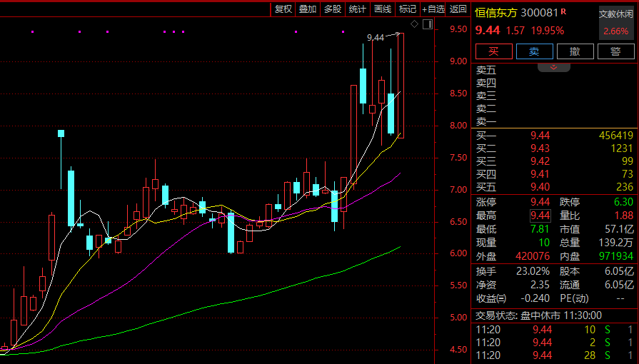This screenshot has height=364, width=639.
Task: Activate the 画线 drawing tool
Action: click(382, 9)
